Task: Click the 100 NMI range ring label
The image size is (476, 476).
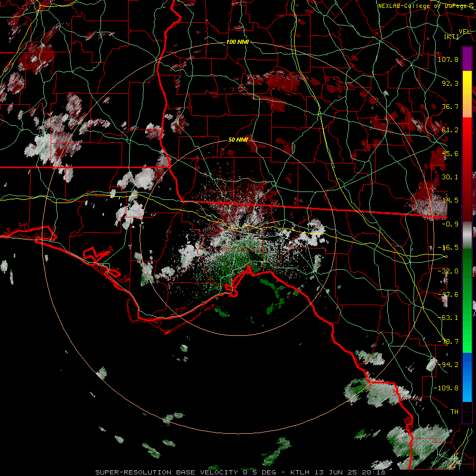Action: [x=237, y=42]
